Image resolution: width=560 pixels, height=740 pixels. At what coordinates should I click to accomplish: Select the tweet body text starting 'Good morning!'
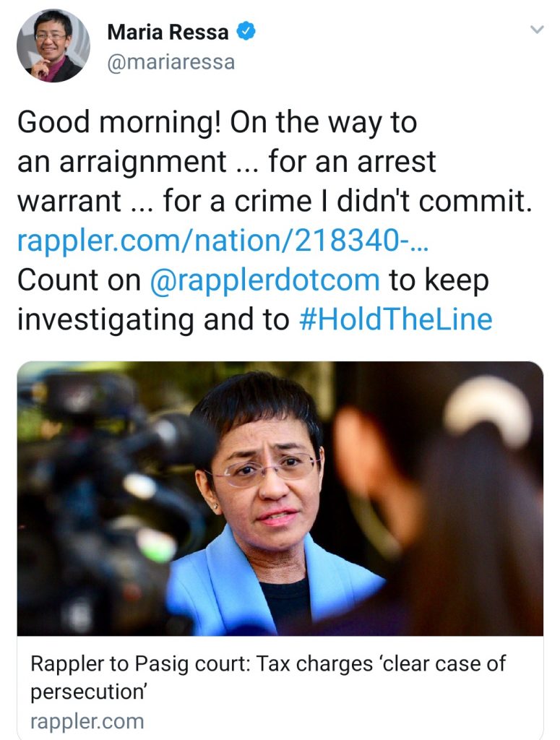pyautogui.click(x=275, y=220)
